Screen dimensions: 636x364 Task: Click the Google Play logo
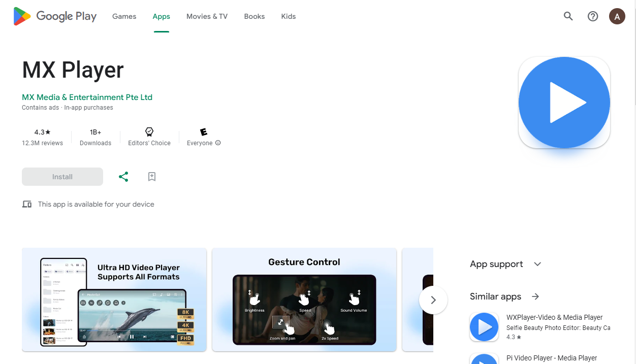(54, 16)
